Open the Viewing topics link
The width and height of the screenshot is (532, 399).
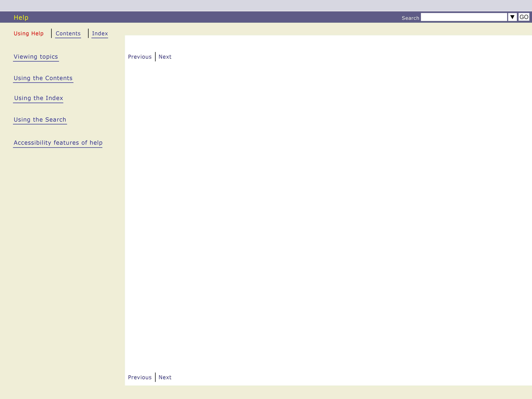(x=36, y=57)
